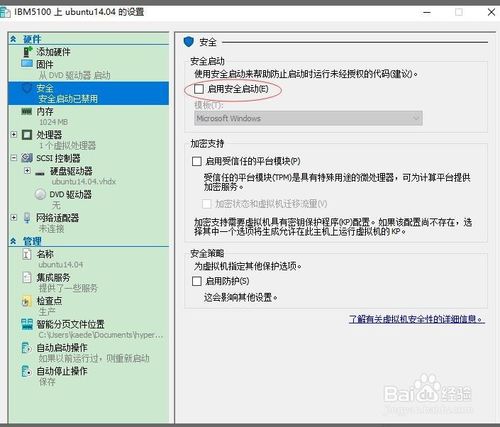Viewport: 500px width, 427px height.
Task: Open the virtual machine security details link
Action: (417, 319)
